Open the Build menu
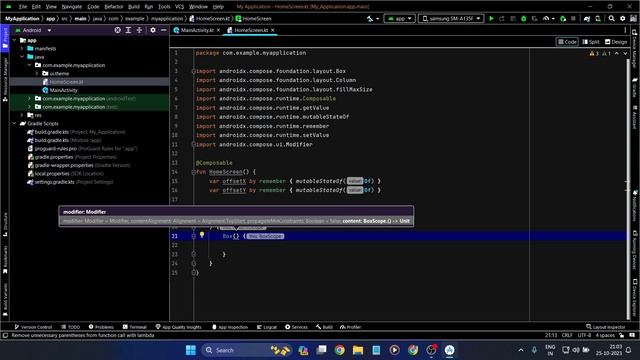The image size is (640, 360). click(133, 7)
